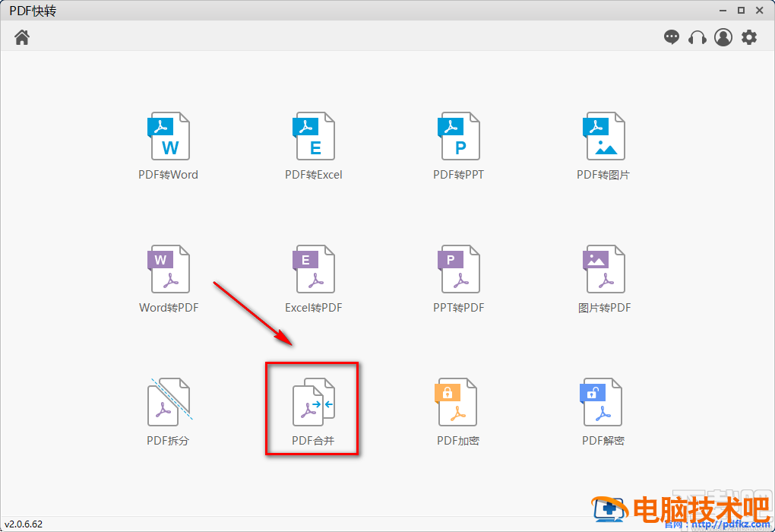Image resolution: width=775 pixels, height=532 pixels.
Task: Open the PDF转PPT converter icon
Action: (459, 136)
